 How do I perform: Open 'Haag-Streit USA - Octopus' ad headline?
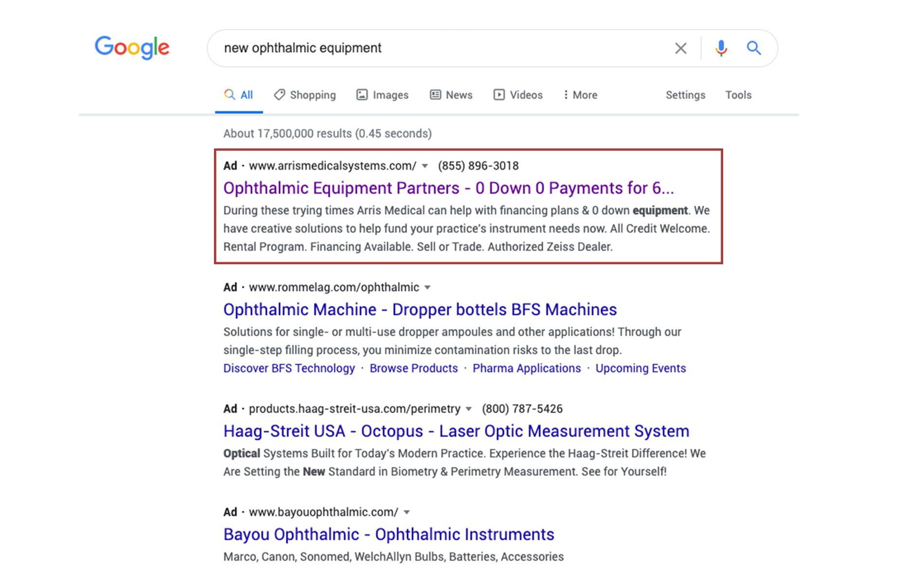tap(456, 431)
